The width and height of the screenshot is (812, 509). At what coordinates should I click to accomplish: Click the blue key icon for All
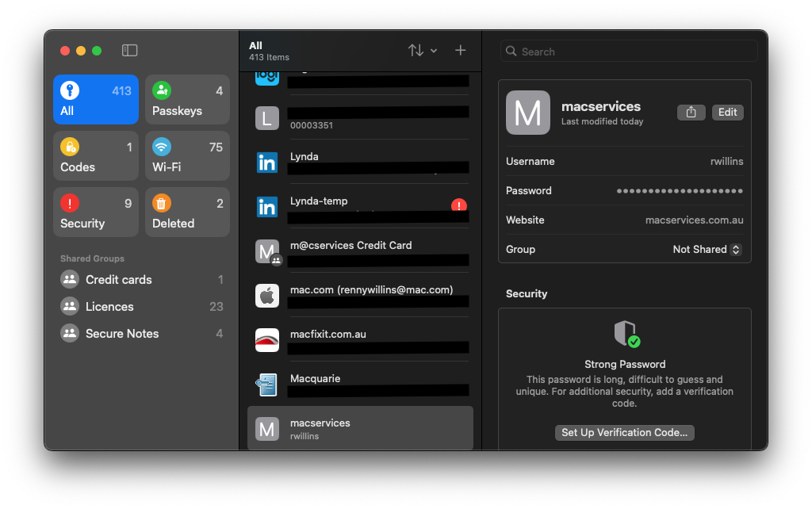click(70, 90)
